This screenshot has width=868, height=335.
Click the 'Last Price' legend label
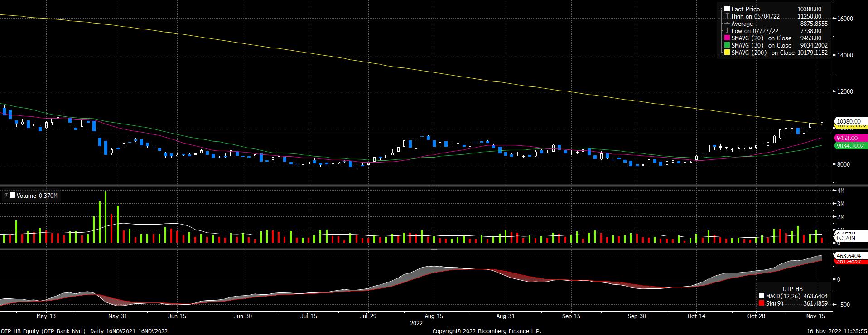pos(745,9)
